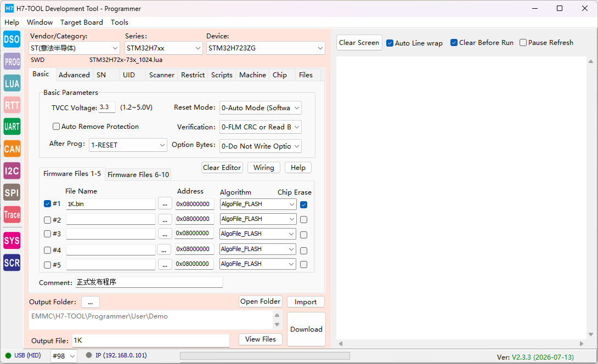
Task: Click the output path box scroll-down arrow
Action: click(x=277, y=325)
